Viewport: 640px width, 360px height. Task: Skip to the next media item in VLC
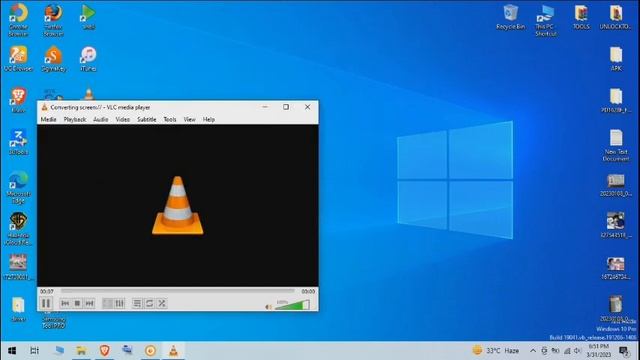point(89,303)
